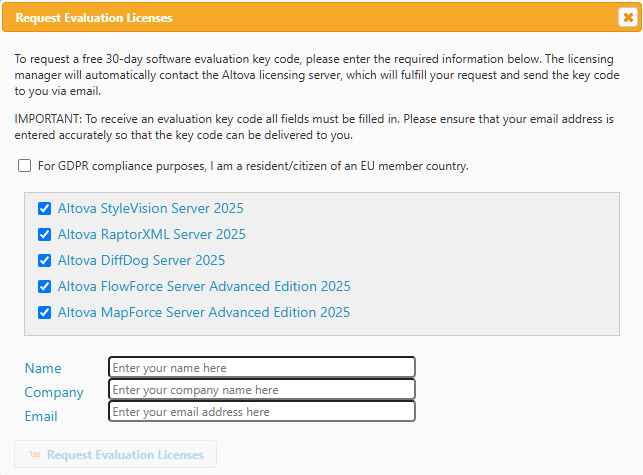Uncheck the Altova RaptorXML Server 2025 checkbox

(44, 235)
